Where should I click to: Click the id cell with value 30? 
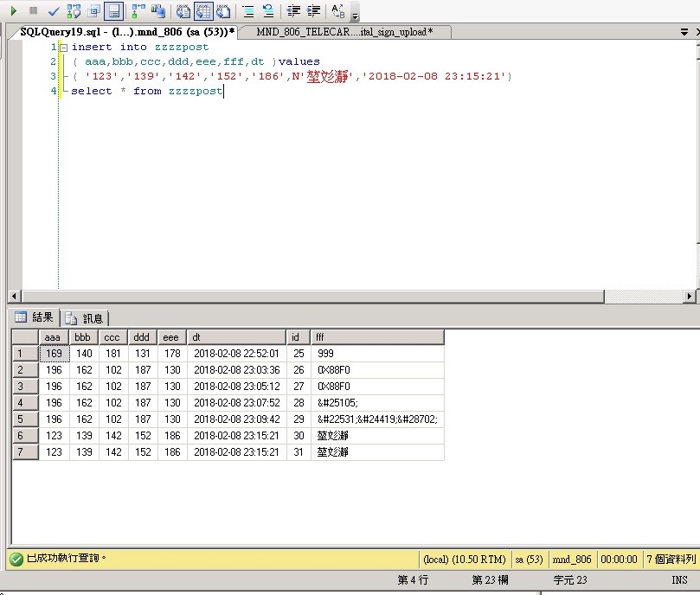point(299,436)
